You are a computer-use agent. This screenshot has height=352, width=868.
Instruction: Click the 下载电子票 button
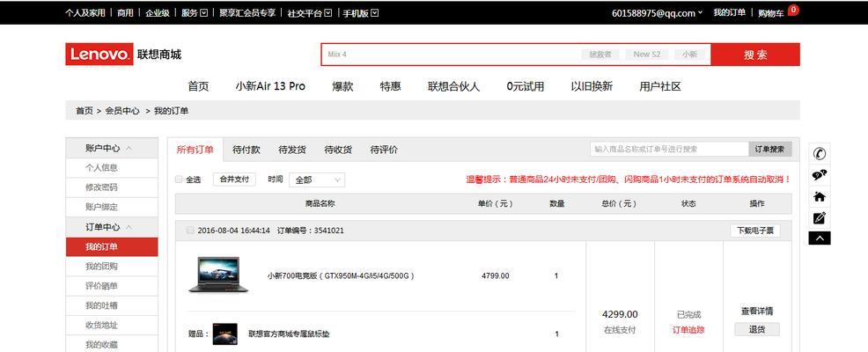click(755, 231)
